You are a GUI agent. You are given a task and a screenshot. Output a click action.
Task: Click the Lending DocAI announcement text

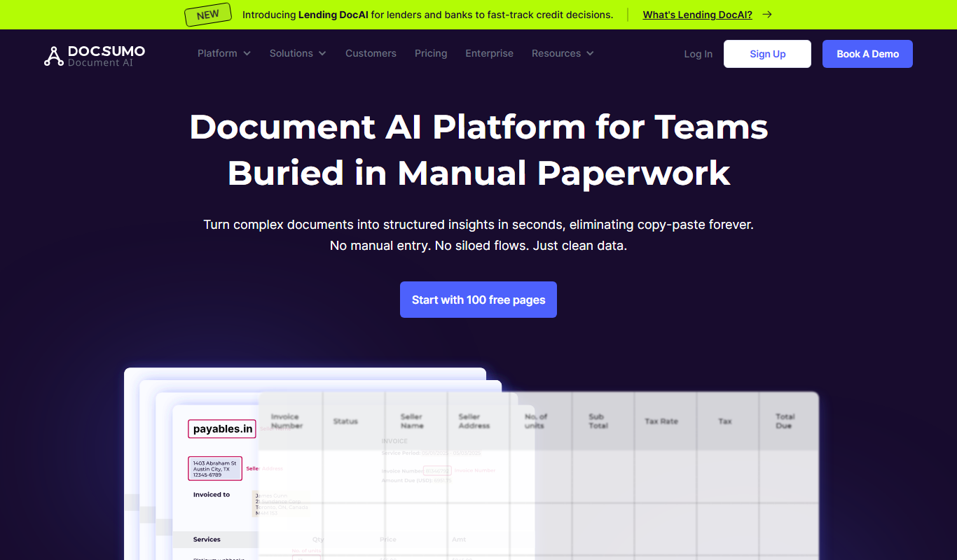click(x=427, y=15)
